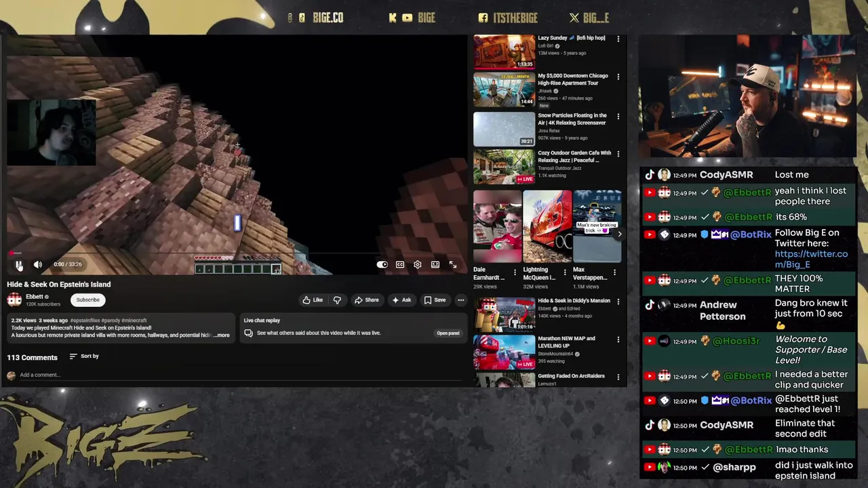
Task: Open menu for Getting Faded On ArcRaiders
Action: pos(618,378)
